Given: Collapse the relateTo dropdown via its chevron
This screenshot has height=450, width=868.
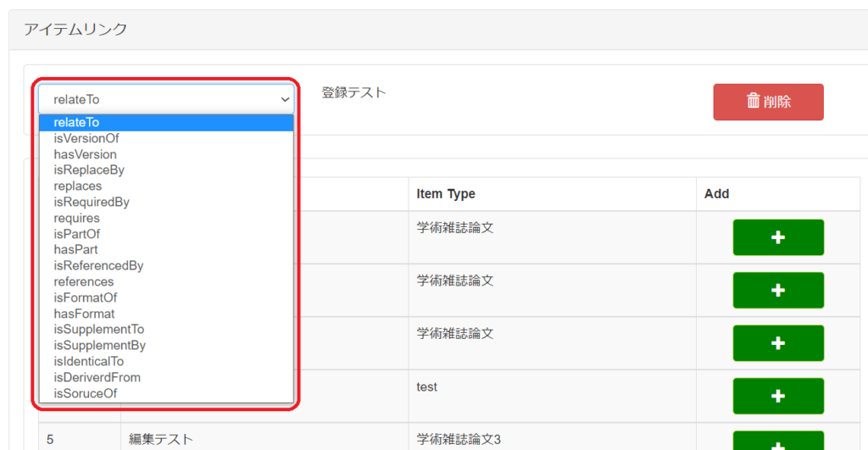Looking at the screenshot, I should pyautogui.click(x=285, y=100).
